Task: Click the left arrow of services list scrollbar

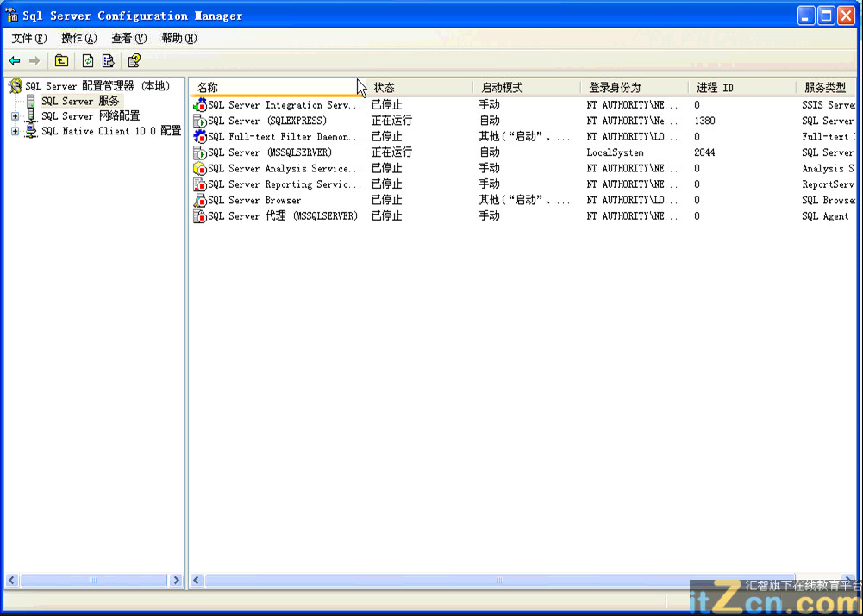Action: 197,581
